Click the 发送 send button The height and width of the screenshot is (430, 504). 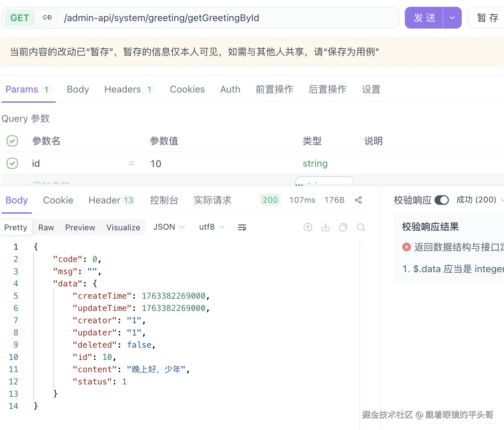click(424, 18)
